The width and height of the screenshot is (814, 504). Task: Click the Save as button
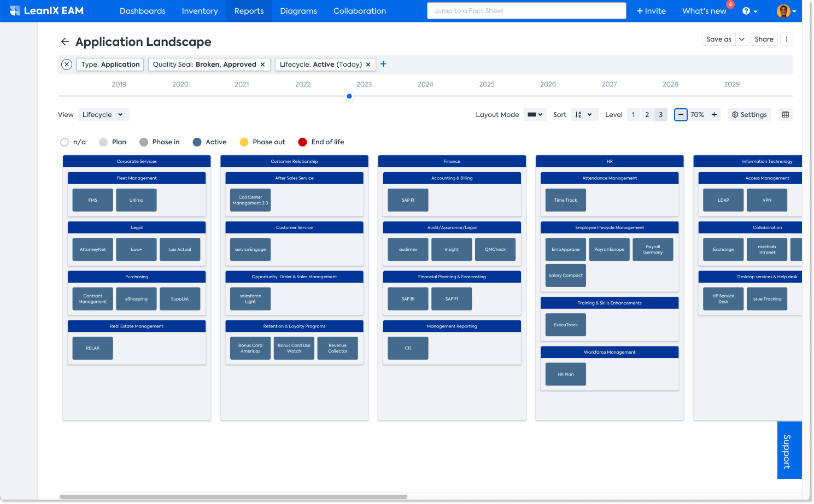coord(719,39)
